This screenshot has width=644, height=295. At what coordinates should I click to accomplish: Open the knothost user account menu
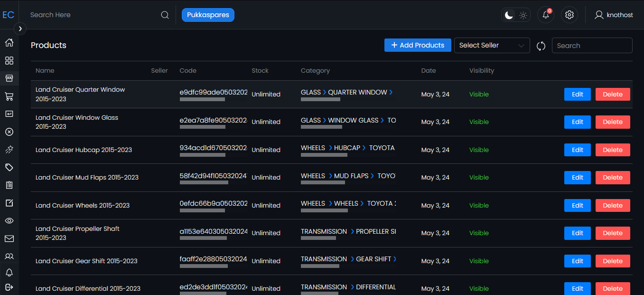click(614, 15)
